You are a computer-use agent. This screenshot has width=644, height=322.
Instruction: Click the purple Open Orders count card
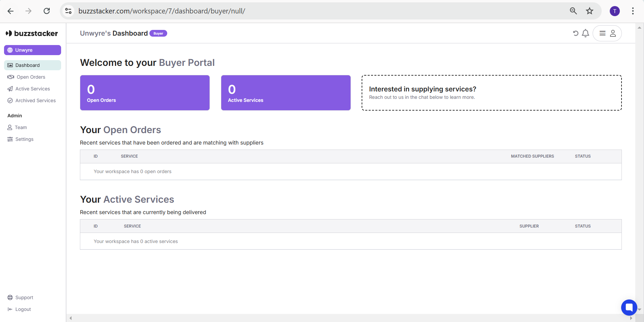tap(145, 93)
